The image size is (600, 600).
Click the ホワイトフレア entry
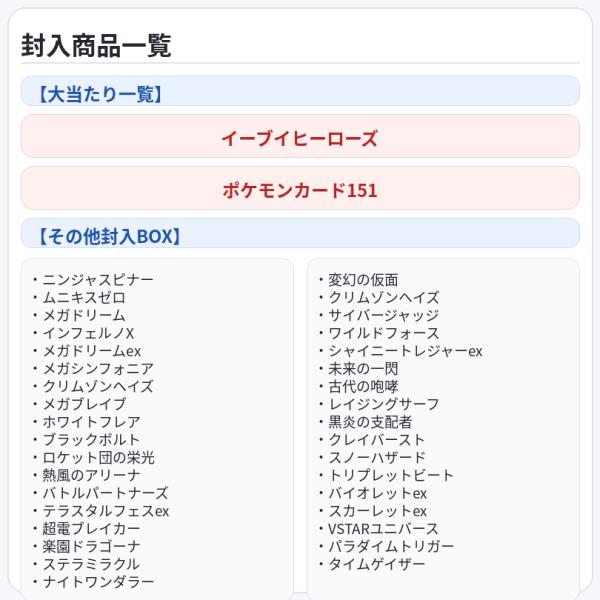tap(91, 422)
